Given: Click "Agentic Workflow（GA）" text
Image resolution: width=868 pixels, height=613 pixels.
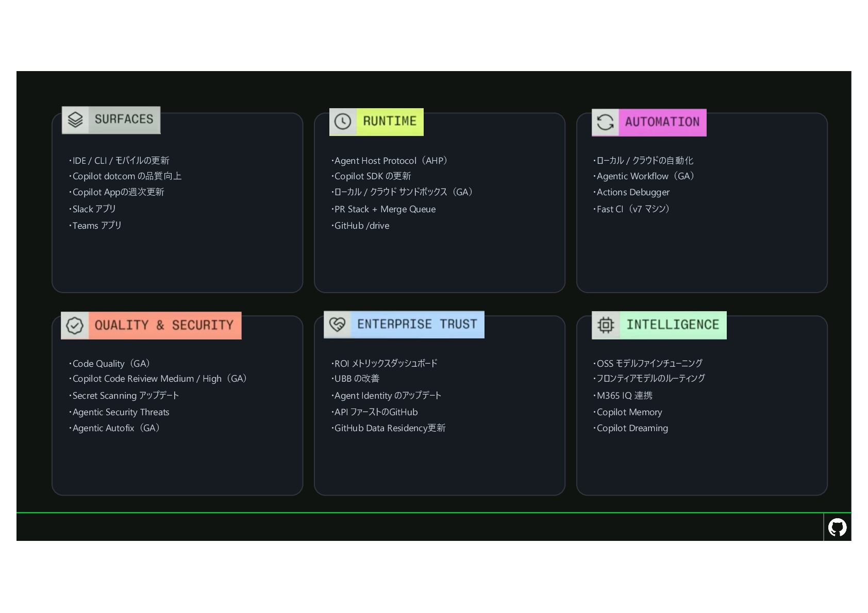Looking at the screenshot, I should tap(646, 176).
